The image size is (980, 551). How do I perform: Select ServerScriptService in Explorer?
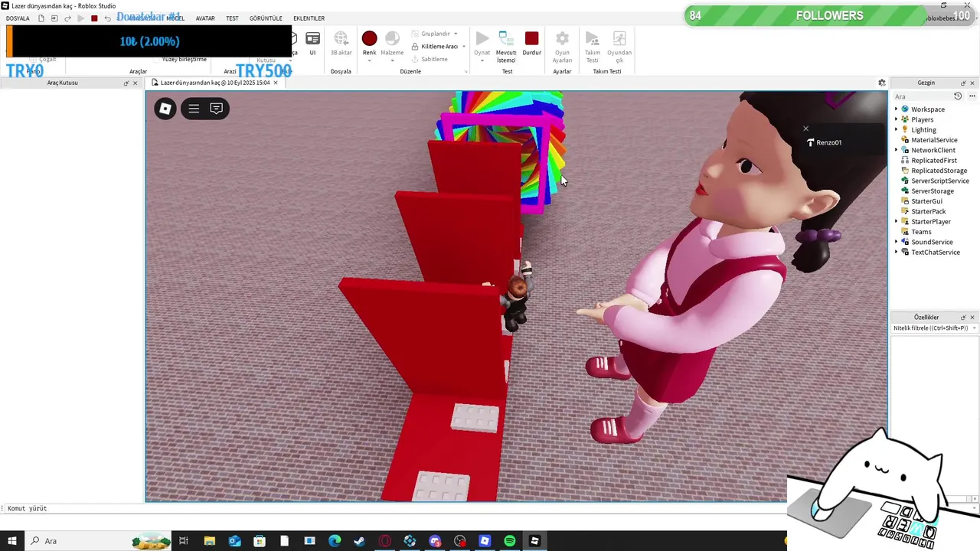click(939, 181)
